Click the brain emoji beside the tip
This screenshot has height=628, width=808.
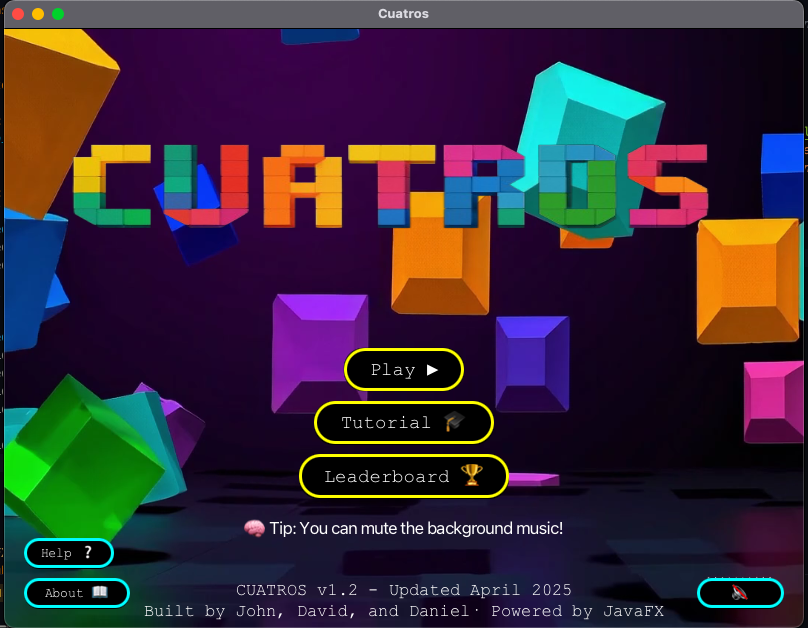(254, 528)
